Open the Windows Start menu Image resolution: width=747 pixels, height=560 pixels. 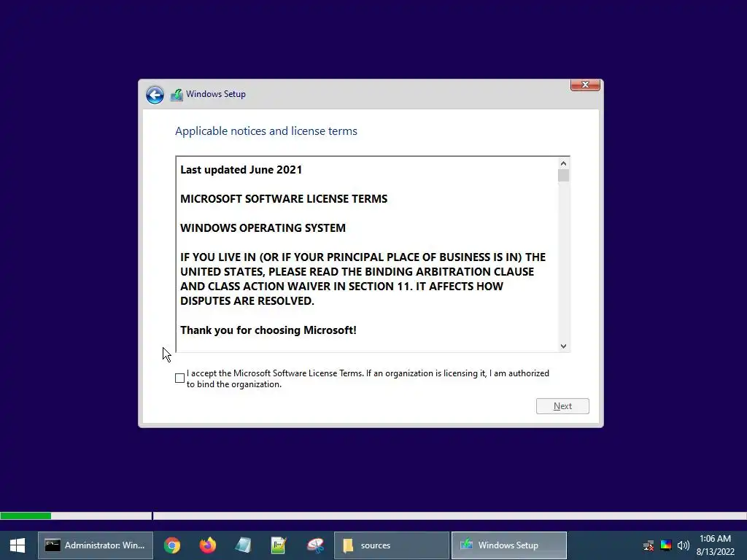tap(18, 545)
